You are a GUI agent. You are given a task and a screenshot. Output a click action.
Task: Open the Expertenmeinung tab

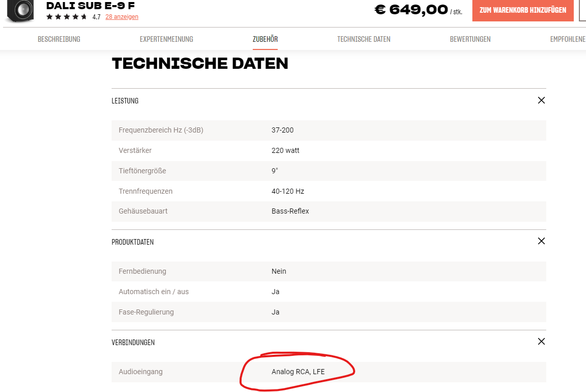166,39
